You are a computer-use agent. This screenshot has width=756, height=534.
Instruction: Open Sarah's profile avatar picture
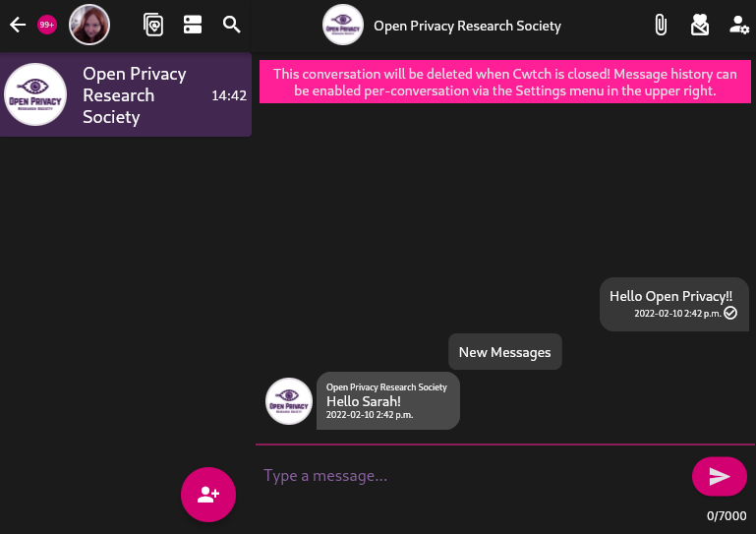pyautogui.click(x=89, y=25)
